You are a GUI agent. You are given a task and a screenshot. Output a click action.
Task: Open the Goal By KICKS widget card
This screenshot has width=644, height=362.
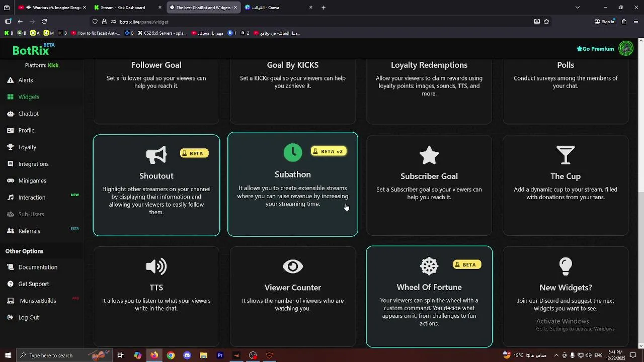(x=293, y=90)
